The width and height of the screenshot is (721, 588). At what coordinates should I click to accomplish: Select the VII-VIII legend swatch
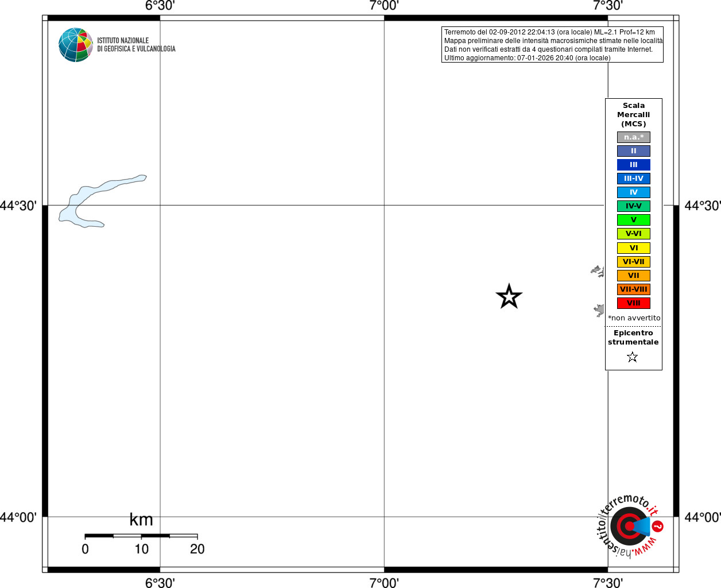[634, 289]
